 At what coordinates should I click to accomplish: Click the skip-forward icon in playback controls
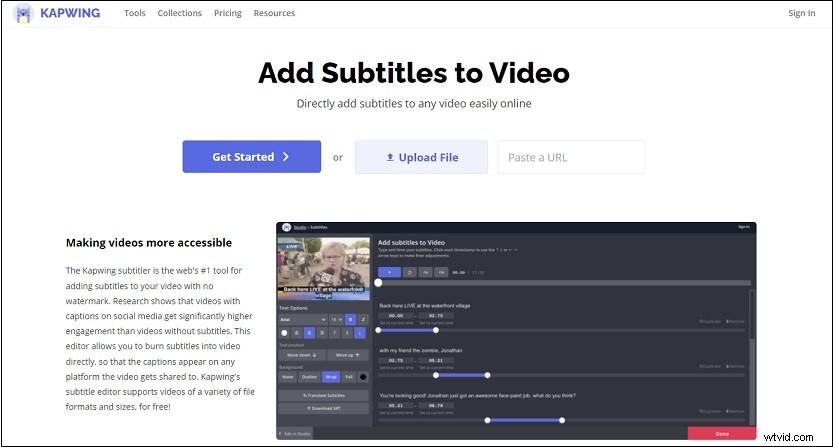pyautogui.click(x=441, y=272)
